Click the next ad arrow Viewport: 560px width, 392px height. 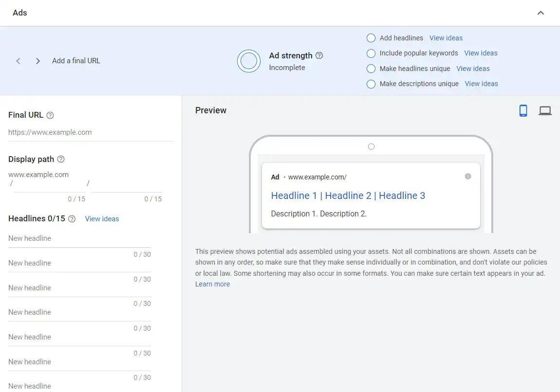pos(37,61)
